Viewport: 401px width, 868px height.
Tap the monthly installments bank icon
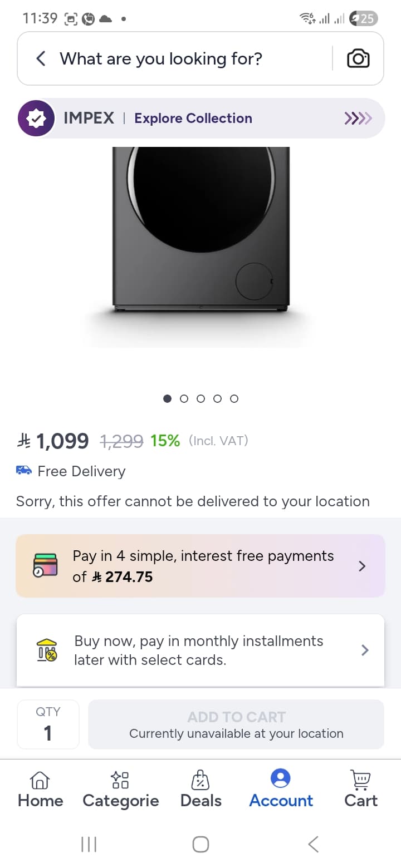[x=47, y=650]
